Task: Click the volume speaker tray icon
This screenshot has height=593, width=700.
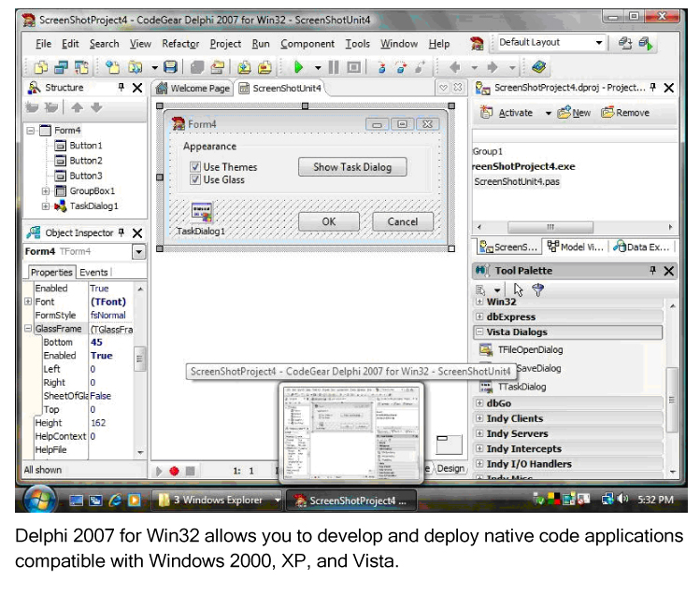Action: click(623, 499)
